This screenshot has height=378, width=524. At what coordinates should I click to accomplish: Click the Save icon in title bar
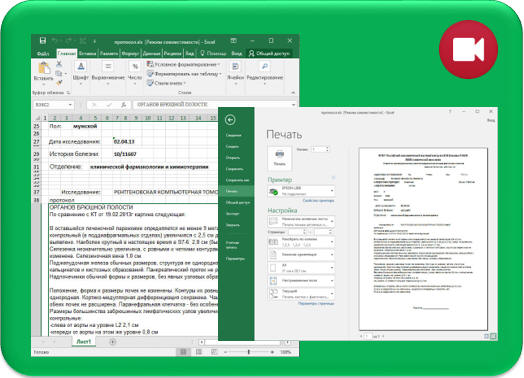43,41
